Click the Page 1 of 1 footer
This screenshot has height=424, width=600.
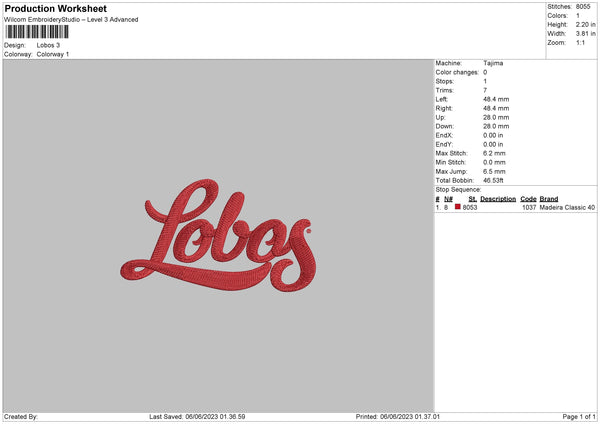579,417
